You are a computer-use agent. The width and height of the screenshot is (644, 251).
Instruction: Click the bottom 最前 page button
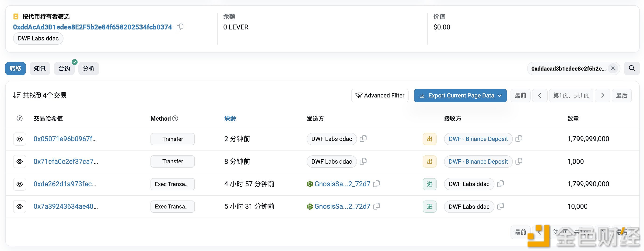click(521, 232)
